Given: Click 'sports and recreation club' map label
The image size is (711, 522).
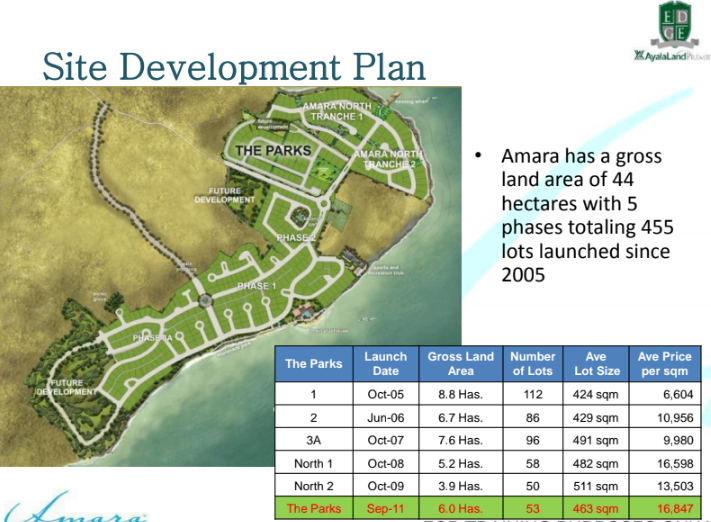Looking at the screenshot, I should 386,270.
